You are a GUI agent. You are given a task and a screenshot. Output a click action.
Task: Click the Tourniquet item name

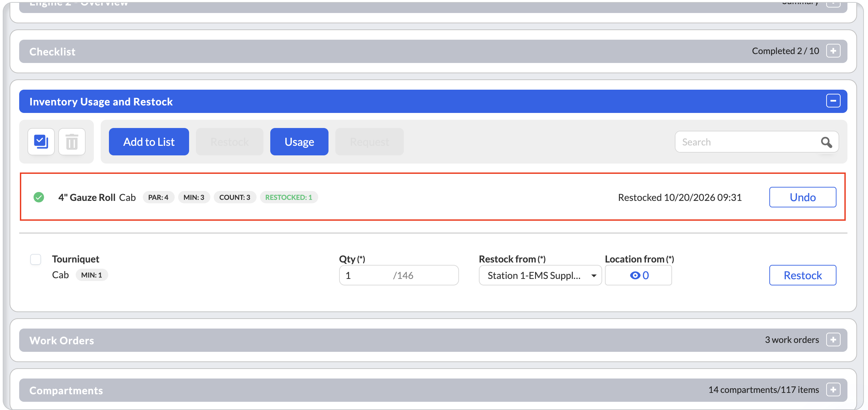(76, 259)
